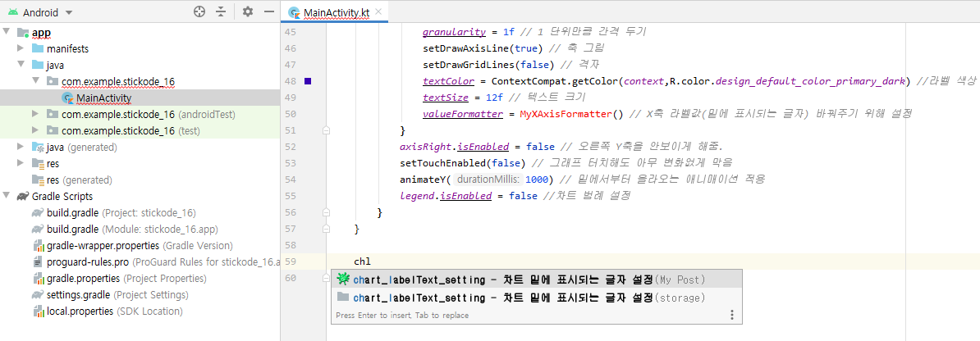Screen dimensions: 980x341
Task: Click the gradle-wrapper.properties file icon
Action: 38,245
